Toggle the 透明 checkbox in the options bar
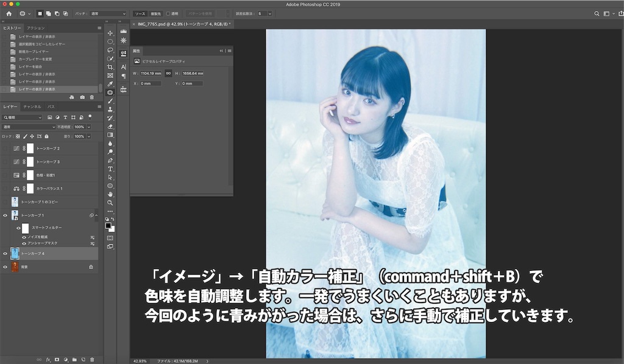 167,13
